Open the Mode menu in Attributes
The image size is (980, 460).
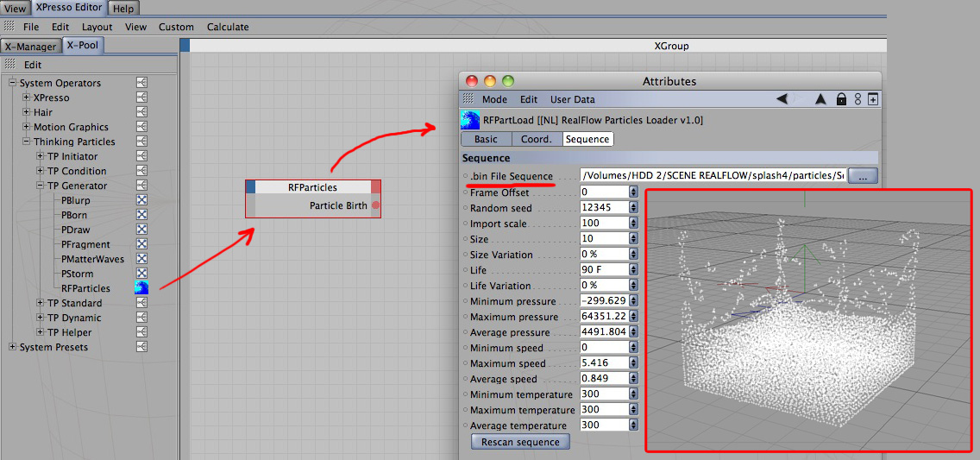(x=494, y=99)
